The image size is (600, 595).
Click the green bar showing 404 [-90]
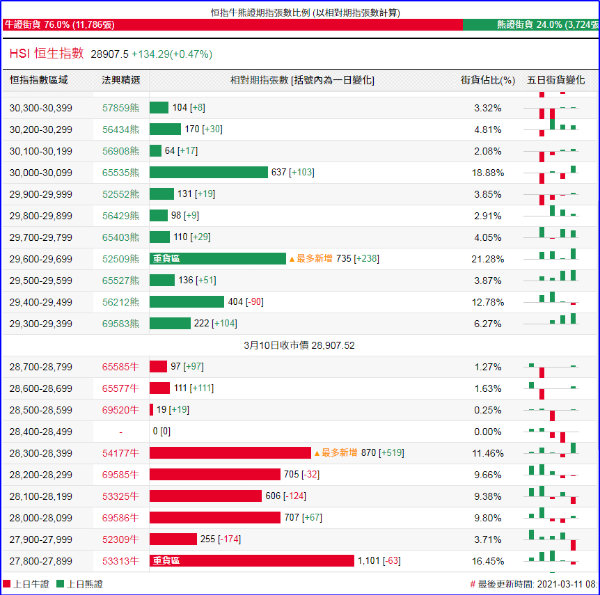[187, 302]
